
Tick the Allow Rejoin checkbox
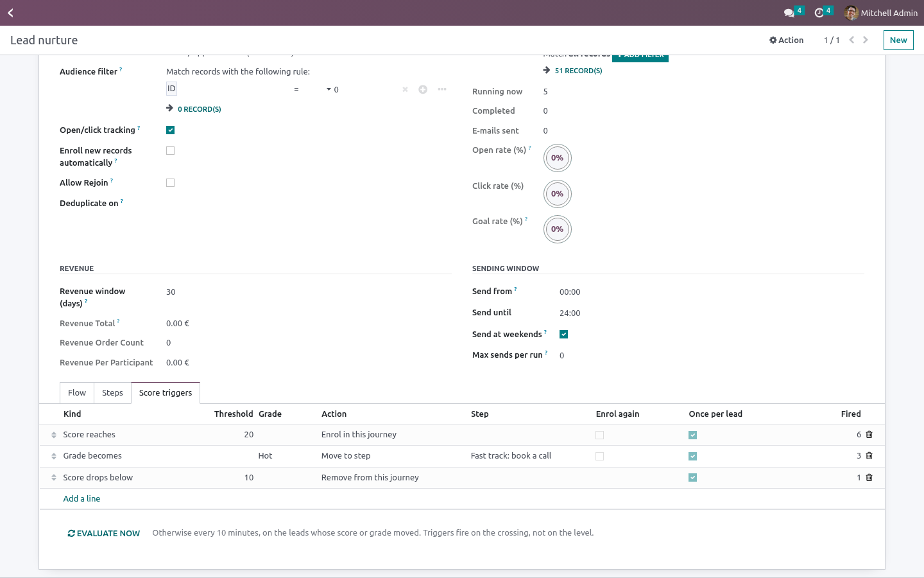(170, 182)
